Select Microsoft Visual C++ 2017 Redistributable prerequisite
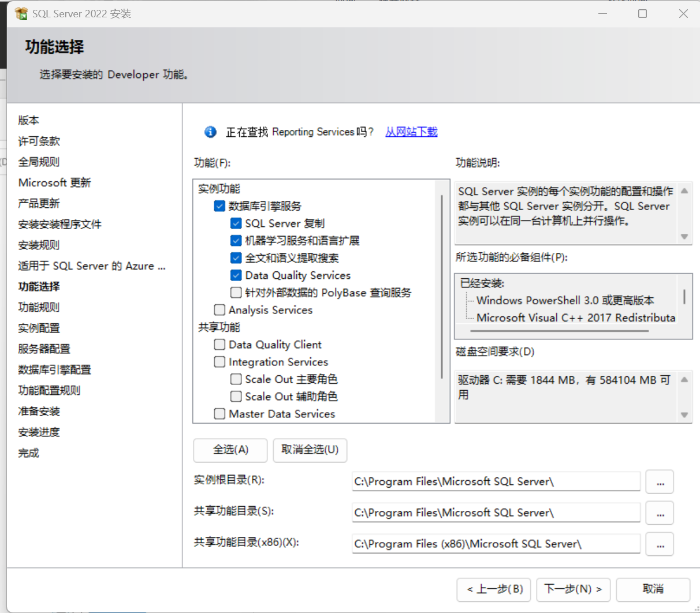Screen dimensions: 700x613 tap(576, 318)
